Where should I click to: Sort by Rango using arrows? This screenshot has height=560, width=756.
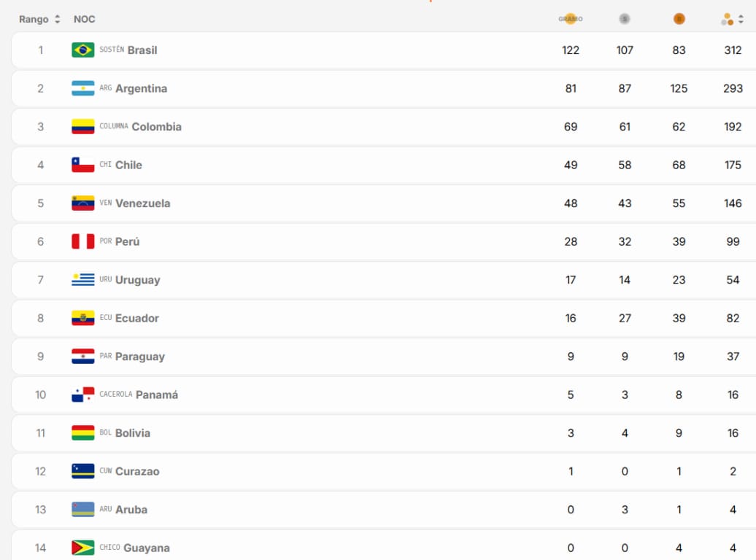58,19
